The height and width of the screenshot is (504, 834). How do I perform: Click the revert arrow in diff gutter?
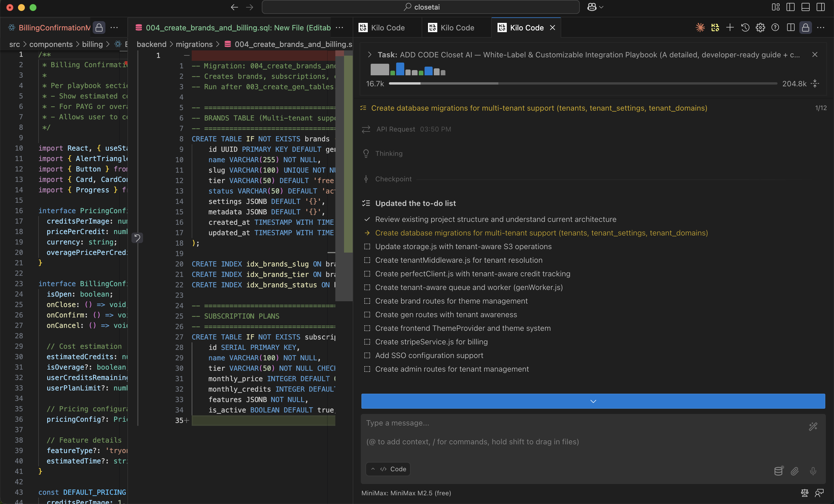point(137,238)
